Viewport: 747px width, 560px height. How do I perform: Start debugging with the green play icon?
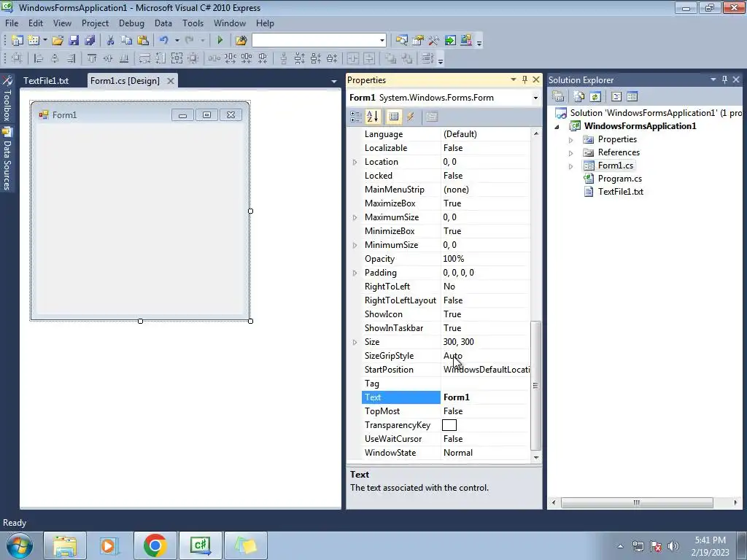220,41
